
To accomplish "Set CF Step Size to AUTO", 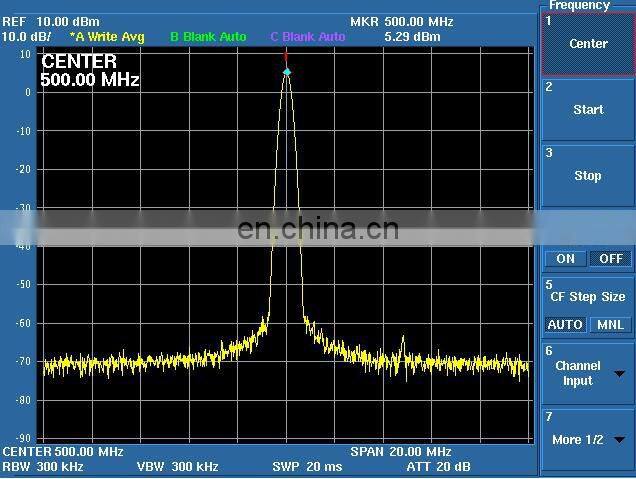I will click(x=565, y=325).
